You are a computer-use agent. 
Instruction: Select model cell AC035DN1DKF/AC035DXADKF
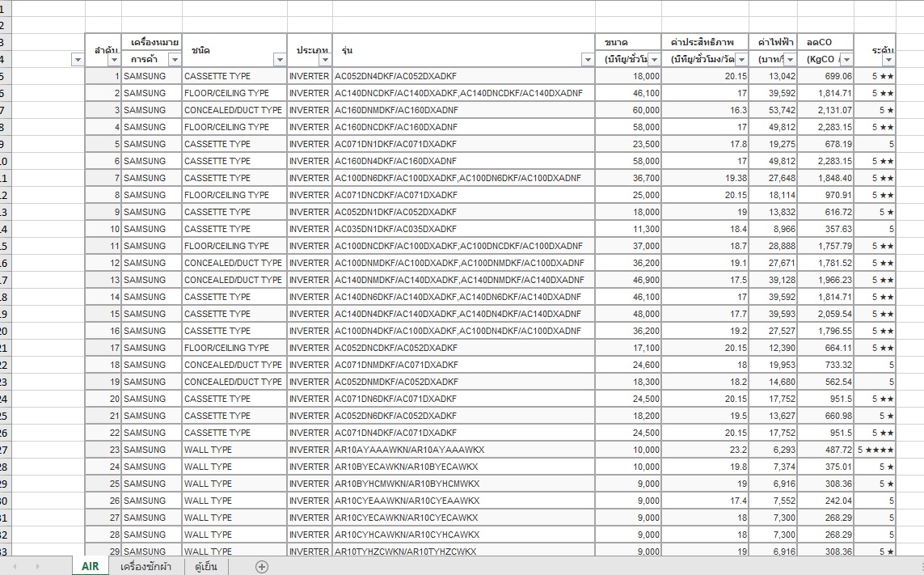click(x=464, y=230)
